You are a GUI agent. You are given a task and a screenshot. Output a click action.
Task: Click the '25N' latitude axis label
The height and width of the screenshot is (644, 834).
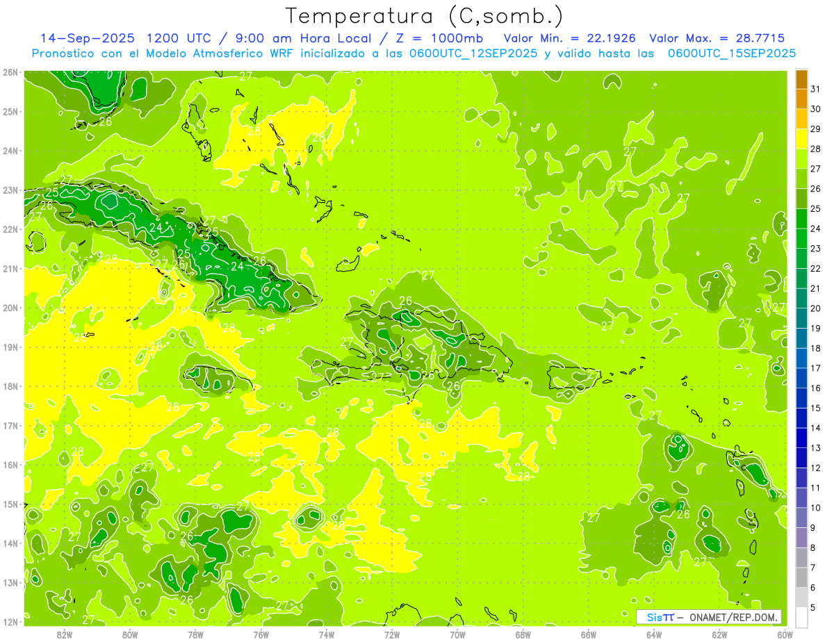point(10,111)
